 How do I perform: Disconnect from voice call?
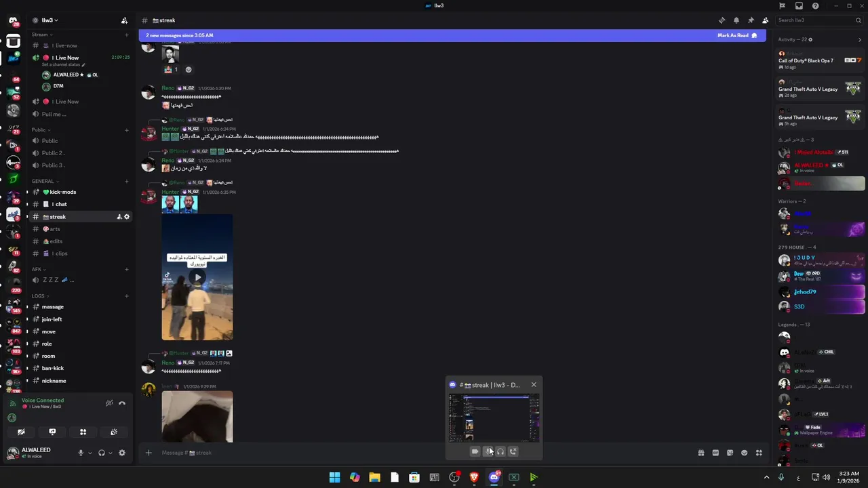point(122,403)
